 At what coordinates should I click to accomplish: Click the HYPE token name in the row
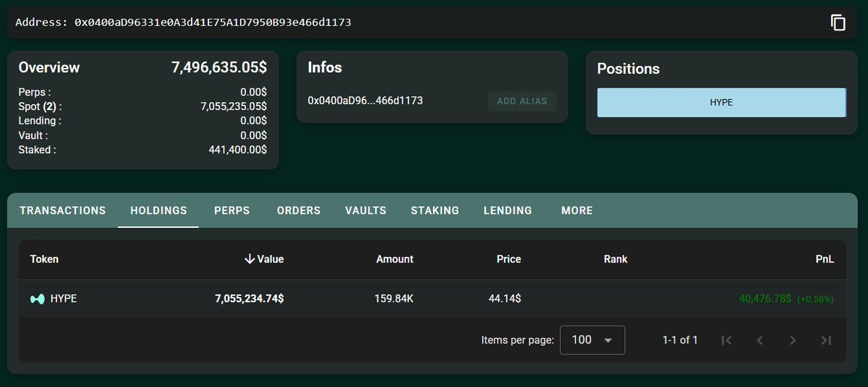point(64,298)
